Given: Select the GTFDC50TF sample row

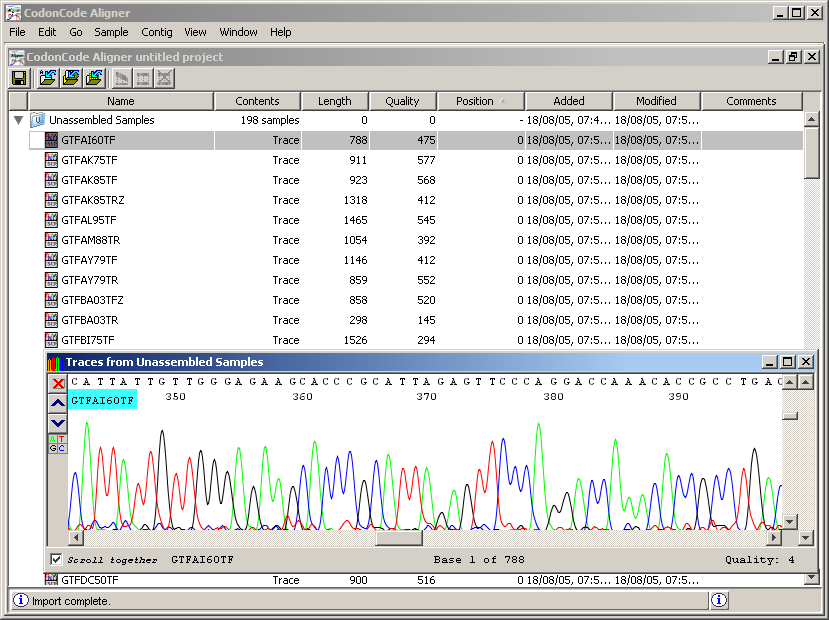Looking at the screenshot, I should (x=416, y=580).
